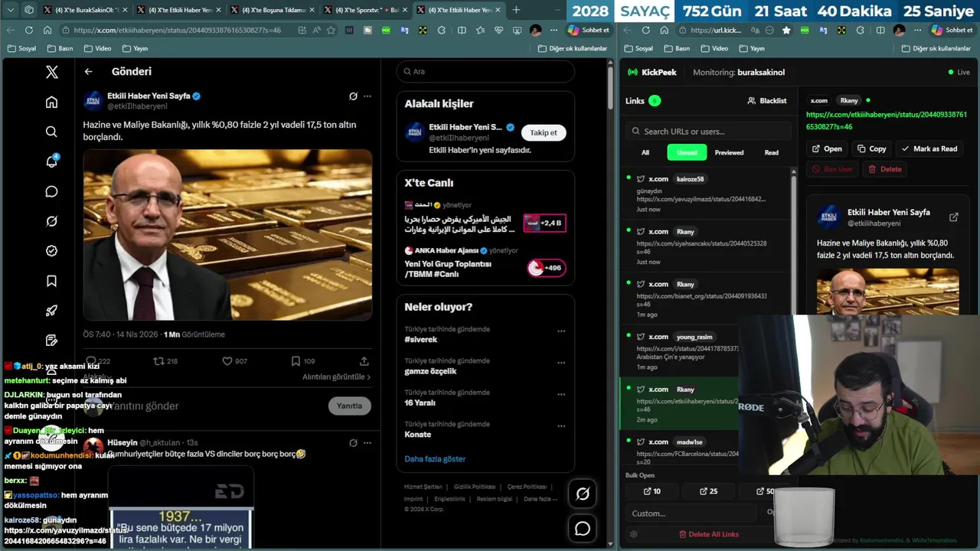
Task: Click Takip et follow button
Action: pos(544,132)
